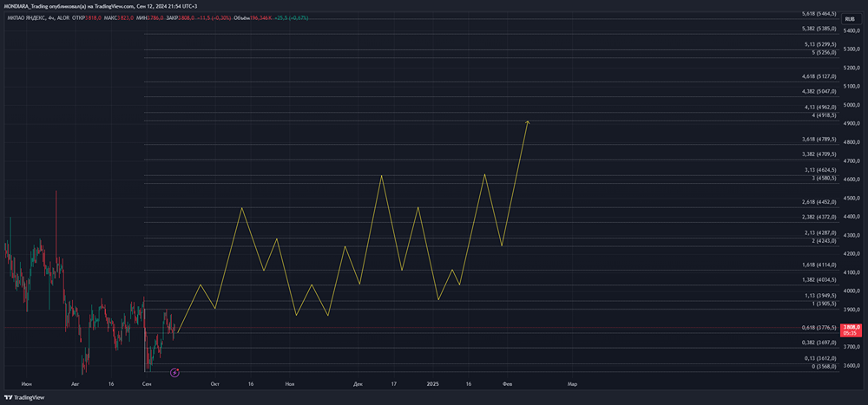The image size is (868, 405).
Task: Click the Объём volume indicator label
Action: [241, 17]
